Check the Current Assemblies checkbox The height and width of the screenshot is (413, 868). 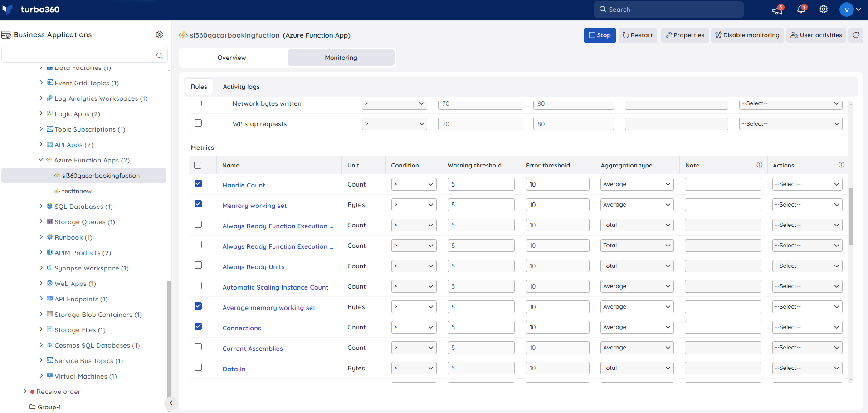tap(198, 347)
